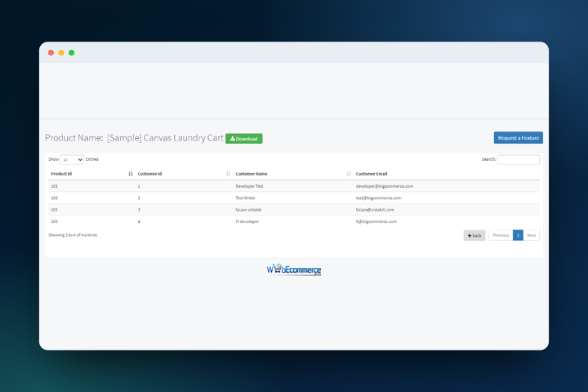The image size is (588, 392).
Task: Focus the Search input field
Action: [x=519, y=159]
